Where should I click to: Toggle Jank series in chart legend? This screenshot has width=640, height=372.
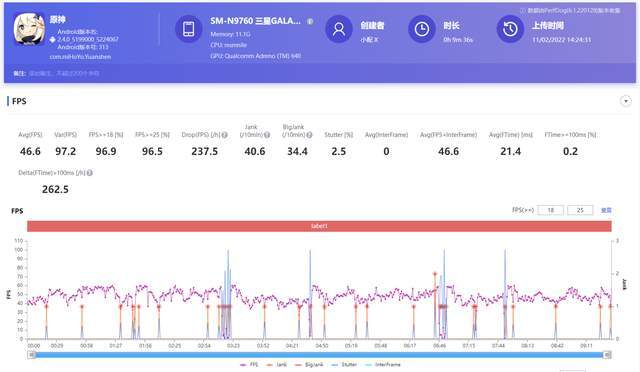point(276,365)
